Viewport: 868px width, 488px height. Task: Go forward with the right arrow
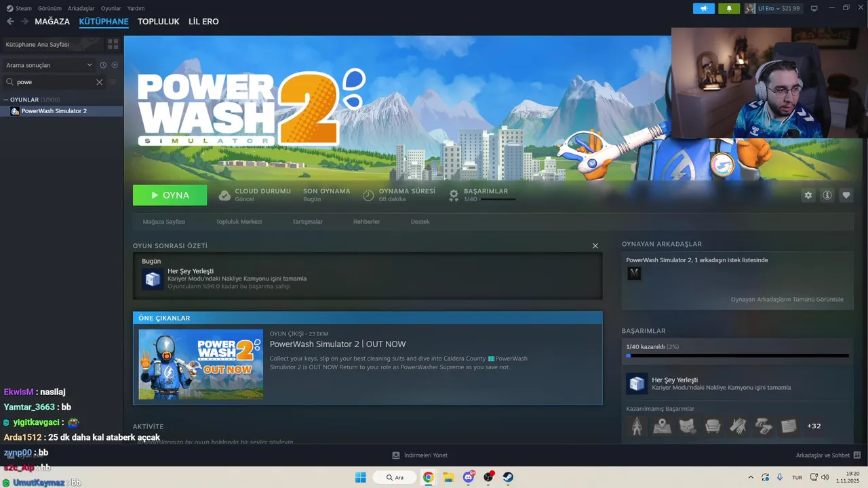pos(25,22)
